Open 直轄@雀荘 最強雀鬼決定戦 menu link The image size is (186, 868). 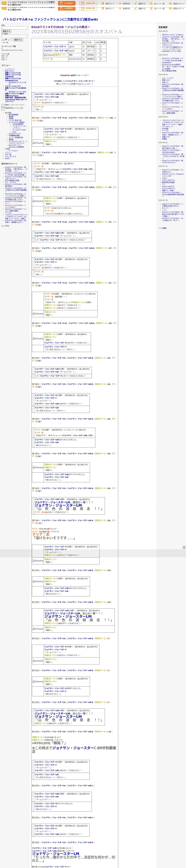click(15, 98)
